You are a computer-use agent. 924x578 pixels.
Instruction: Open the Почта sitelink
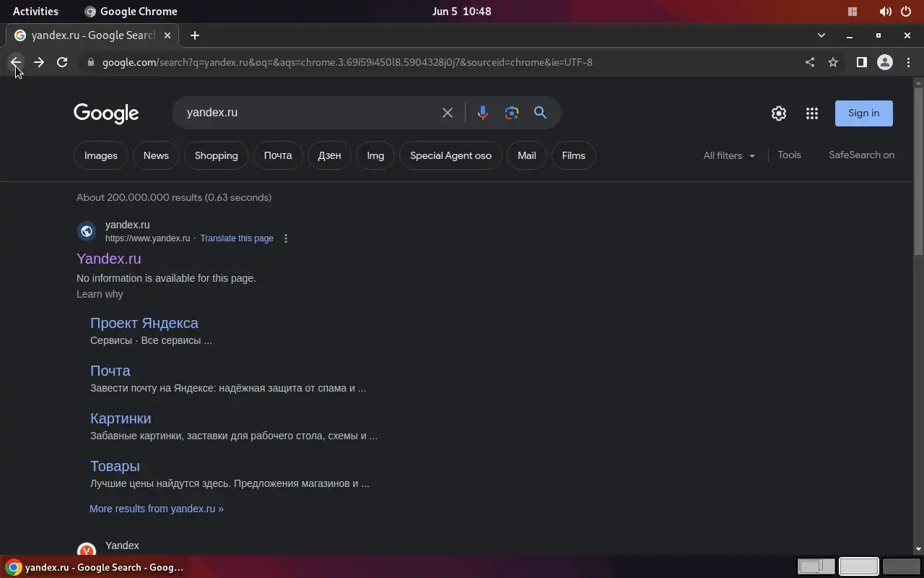click(110, 371)
